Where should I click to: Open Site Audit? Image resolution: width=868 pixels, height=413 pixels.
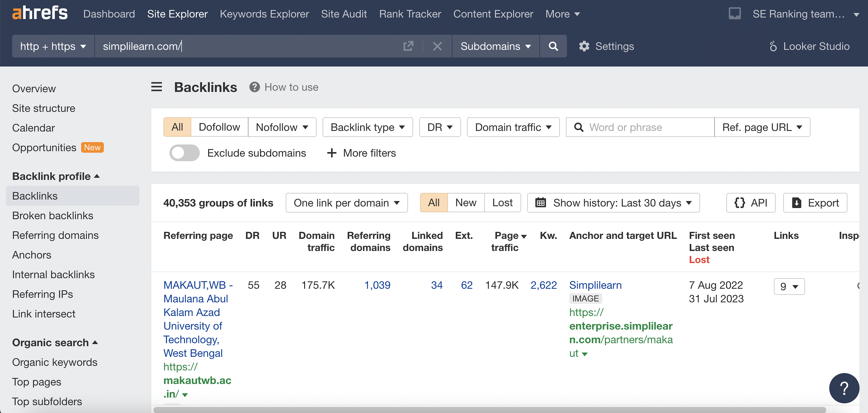pos(344,14)
